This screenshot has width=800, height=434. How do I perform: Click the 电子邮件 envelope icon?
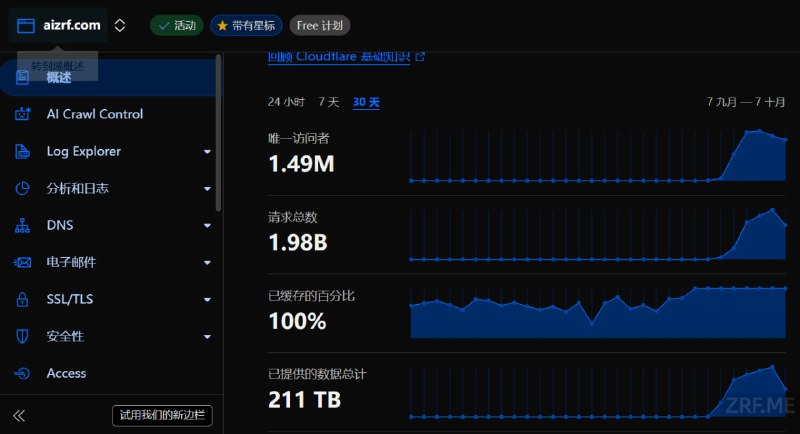(22, 262)
